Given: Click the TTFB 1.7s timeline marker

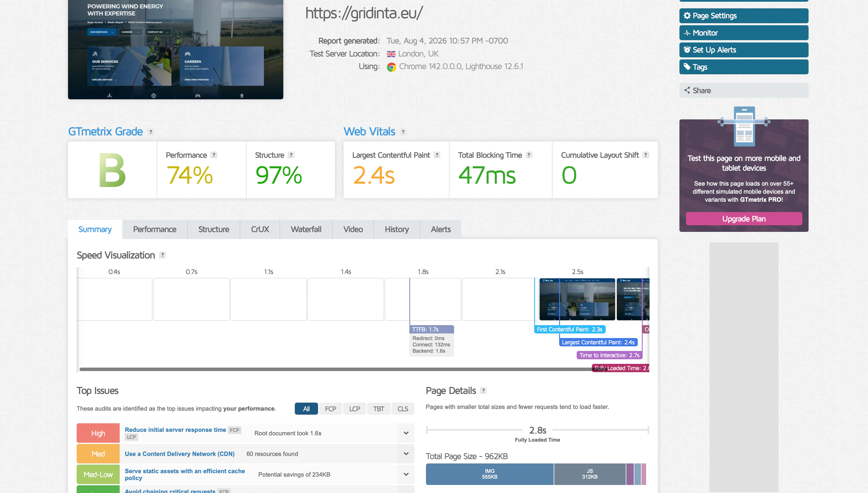Looking at the screenshot, I should coord(432,329).
